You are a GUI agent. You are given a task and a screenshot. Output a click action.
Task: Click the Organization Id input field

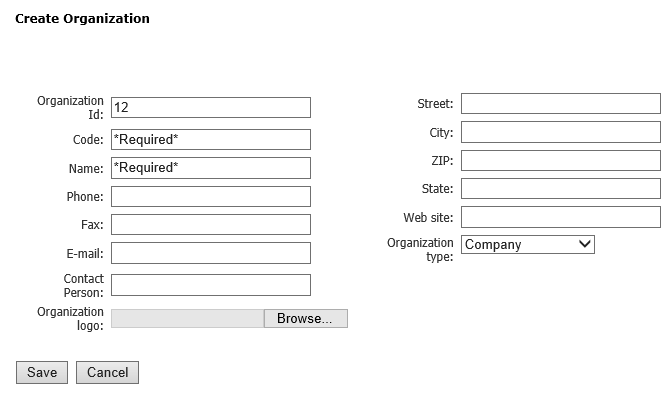coord(210,108)
